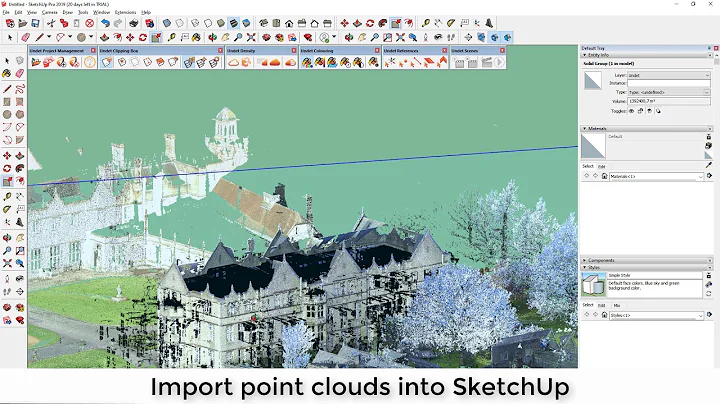Expand the Components panel
Screen dimensions: 720x404
[584, 260]
